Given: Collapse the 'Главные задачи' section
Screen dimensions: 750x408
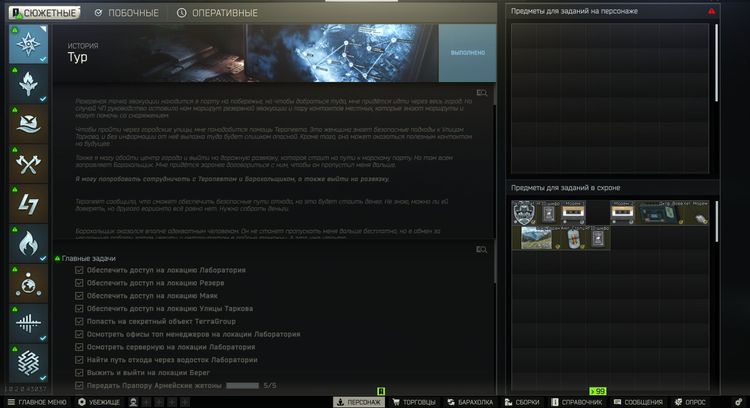Looking at the screenshot, I should [57, 258].
